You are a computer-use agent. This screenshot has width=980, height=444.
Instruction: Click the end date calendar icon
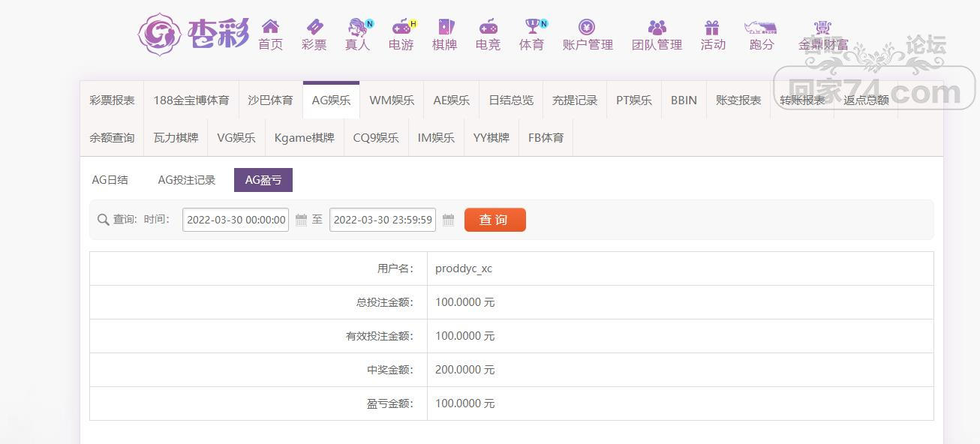(x=448, y=220)
